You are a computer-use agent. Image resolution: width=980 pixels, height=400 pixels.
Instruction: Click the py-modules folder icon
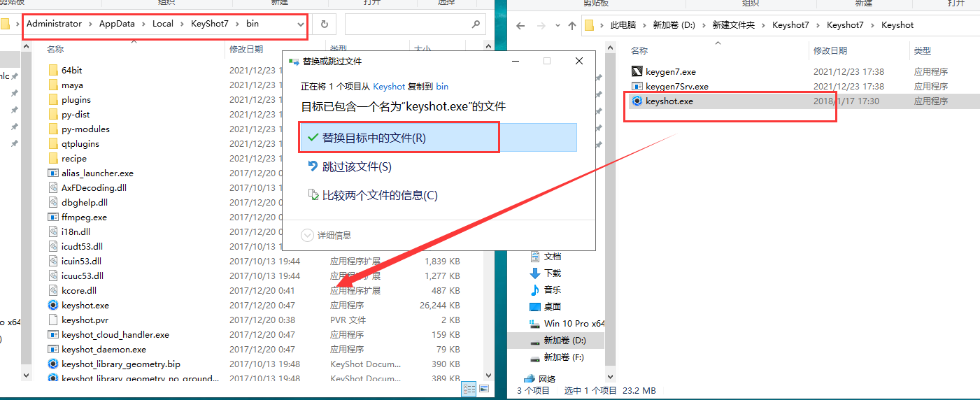(x=53, y=129)
